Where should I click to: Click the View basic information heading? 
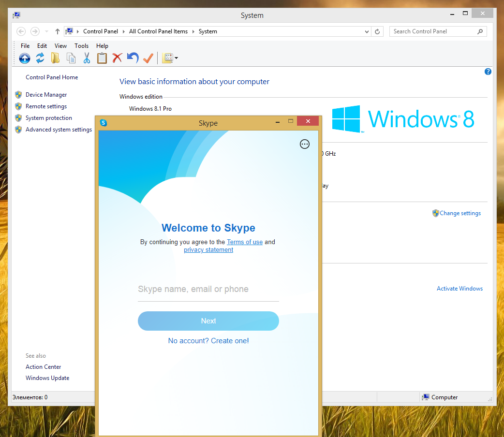(x=194, y=82)
